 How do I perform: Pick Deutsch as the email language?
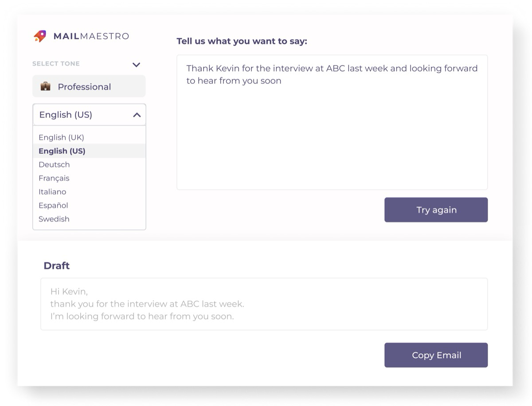tap(54, 165)
